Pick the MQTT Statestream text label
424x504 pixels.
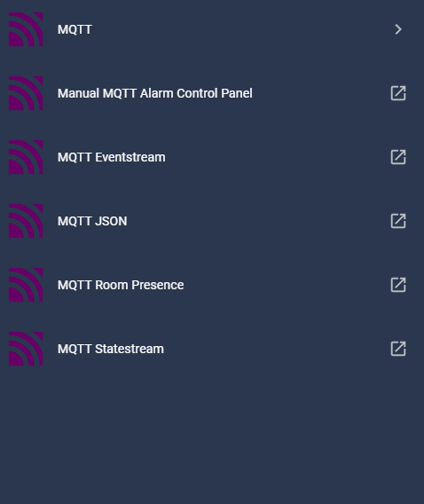pyautogui.click(x=111, y=349)
